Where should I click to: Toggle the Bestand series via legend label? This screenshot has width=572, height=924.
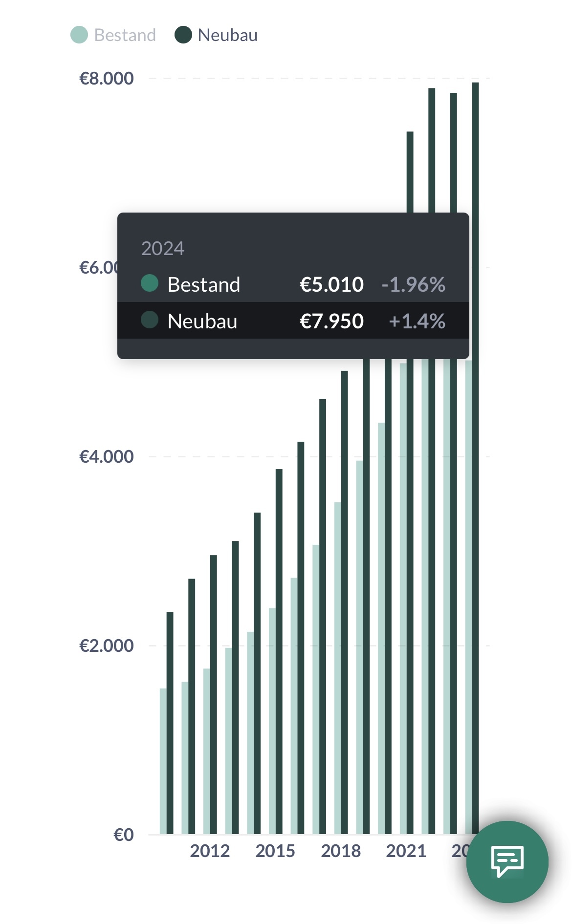[125, 35]
